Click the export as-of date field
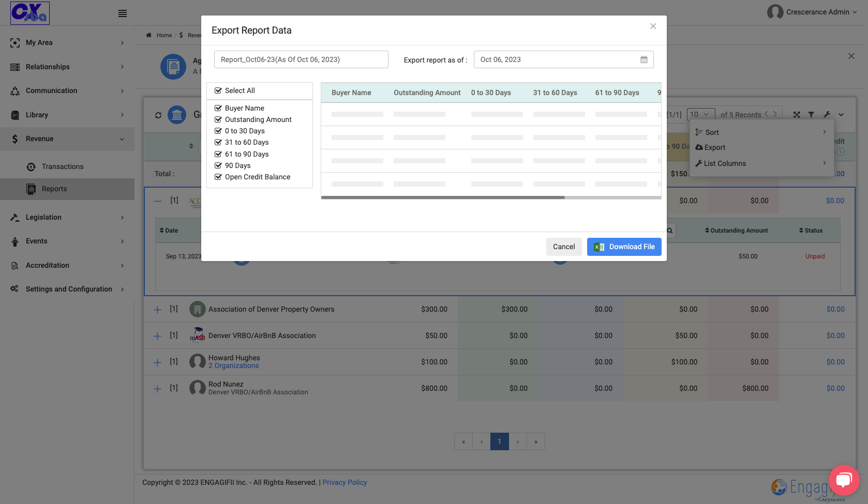The height and width of the screenshot is (504, 868). coord(564,59)
